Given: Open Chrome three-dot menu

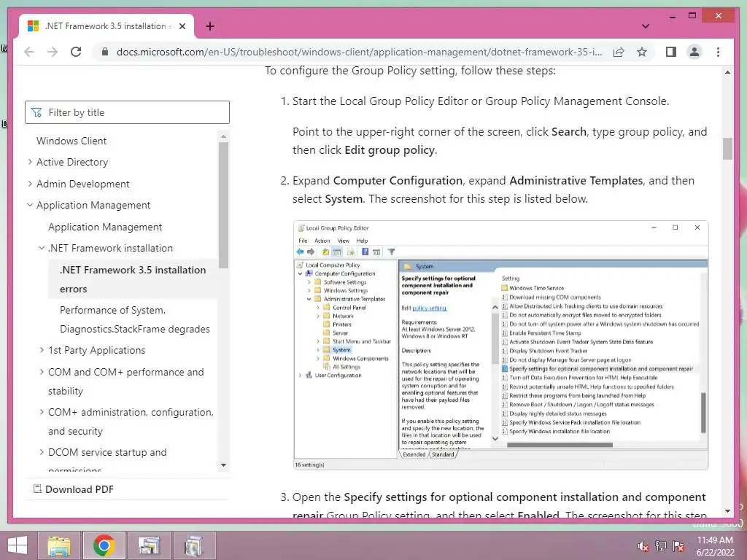Looking at the screenshot, I should coord(718,52).
